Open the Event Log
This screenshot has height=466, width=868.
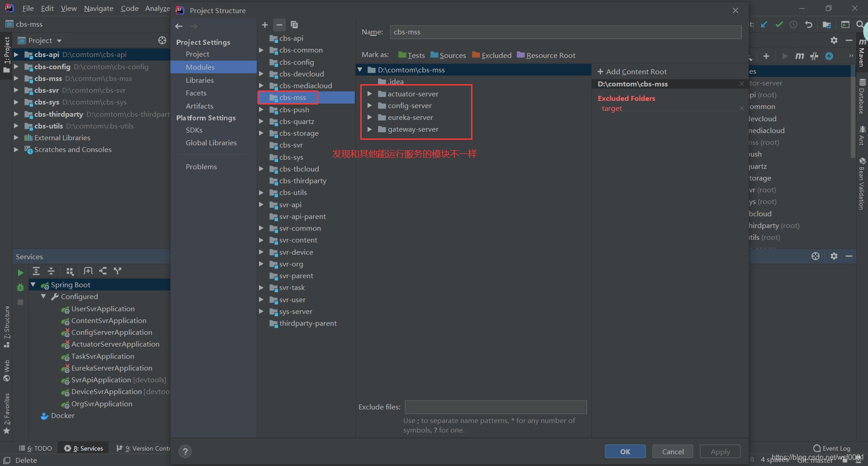pyautogui.click(x=832, y=448)
